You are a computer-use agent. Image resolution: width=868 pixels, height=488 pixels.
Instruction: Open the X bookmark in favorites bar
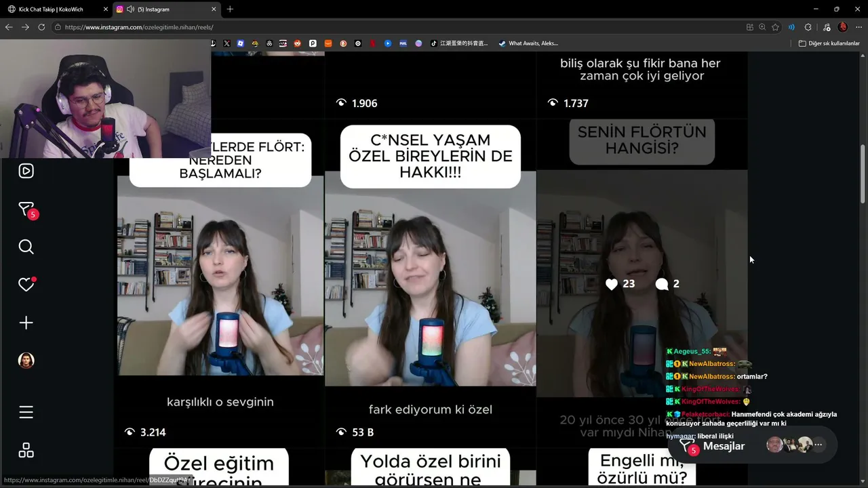point(226,43)
